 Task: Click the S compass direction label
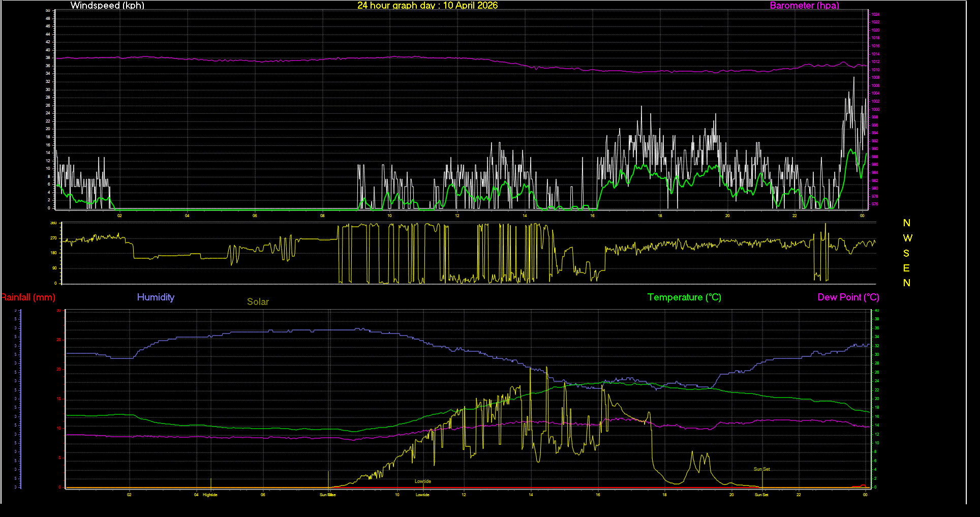(x=907, y=253)
